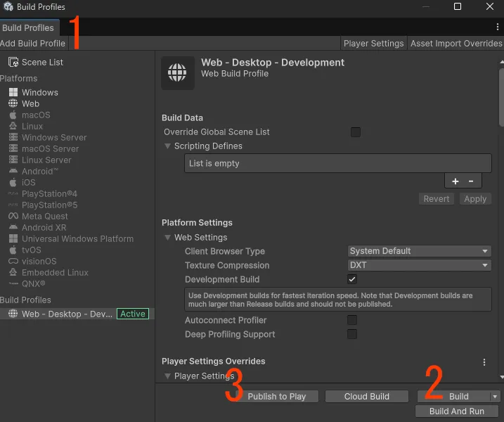504x422 pixels.
Task: Add a scripting define with plus
Action: 455,181
